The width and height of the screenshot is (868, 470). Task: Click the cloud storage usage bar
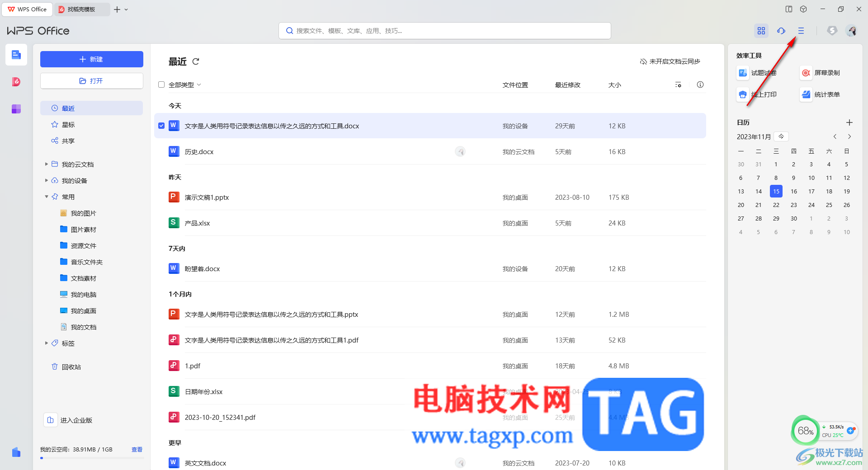pos(92,458)
